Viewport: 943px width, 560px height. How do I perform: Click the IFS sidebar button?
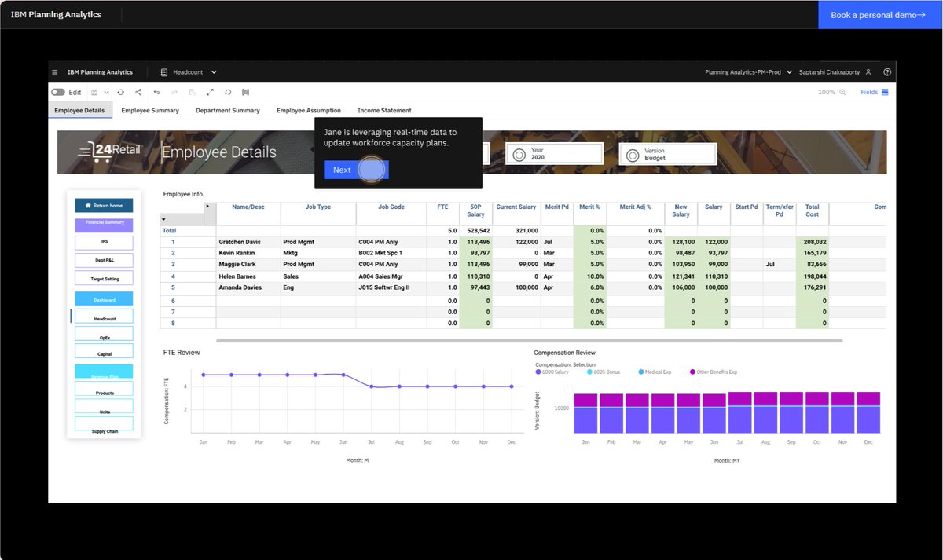(104, 242)
